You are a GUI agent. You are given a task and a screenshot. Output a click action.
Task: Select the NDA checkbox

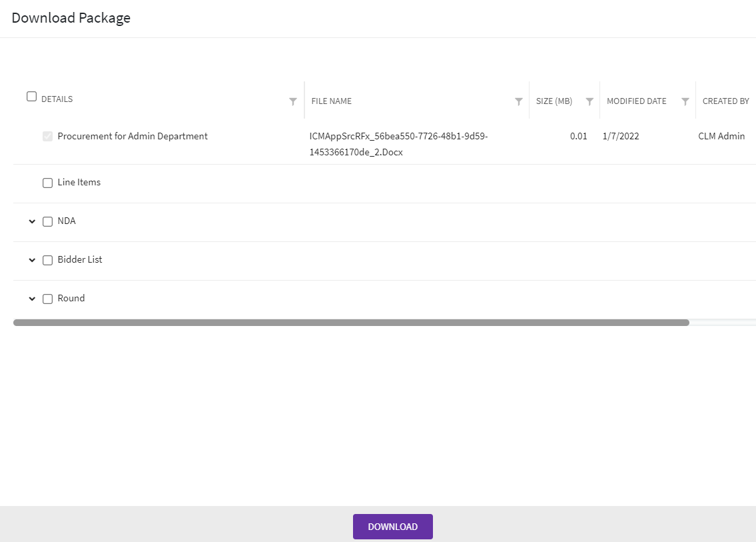click(x=47, y=221)
